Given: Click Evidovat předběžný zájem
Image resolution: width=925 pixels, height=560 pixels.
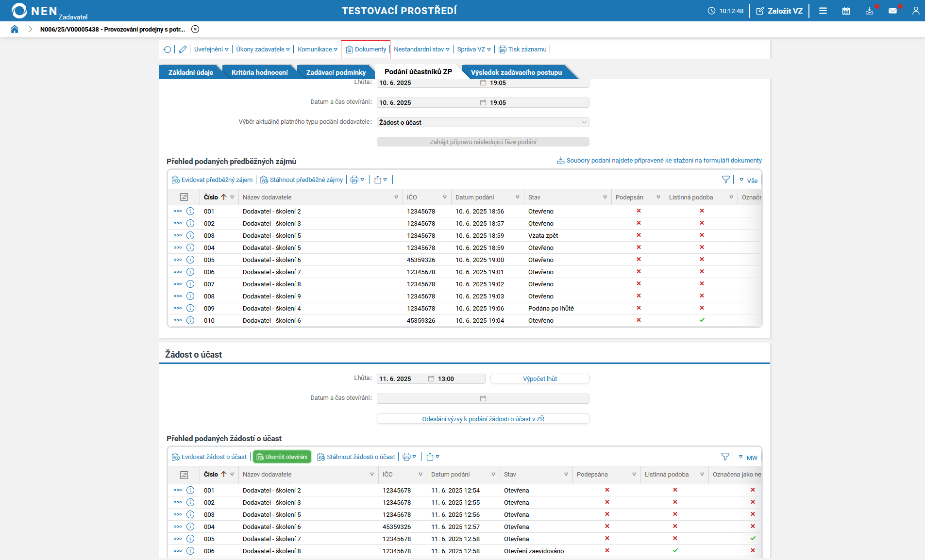Looking at the screenshot, I should [212, 180].
